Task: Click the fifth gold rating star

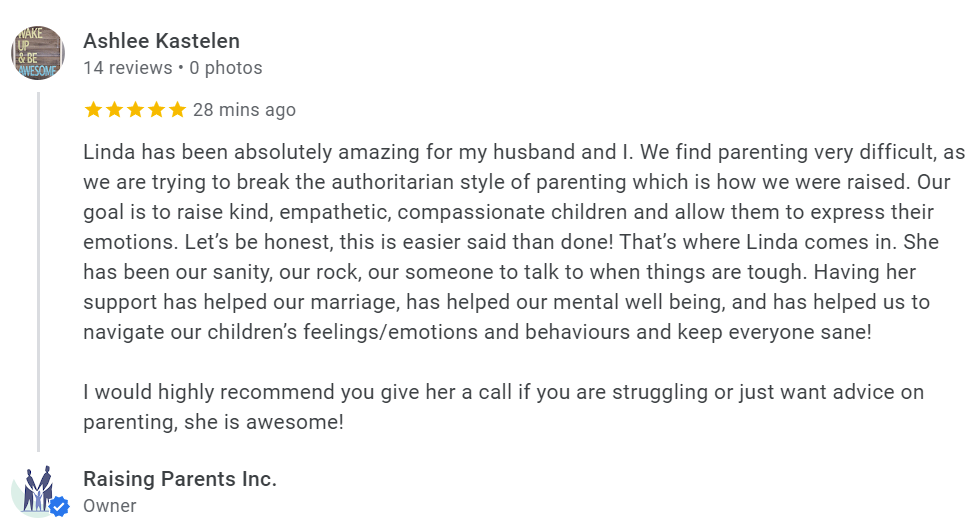Action: [x=177, y=110]
